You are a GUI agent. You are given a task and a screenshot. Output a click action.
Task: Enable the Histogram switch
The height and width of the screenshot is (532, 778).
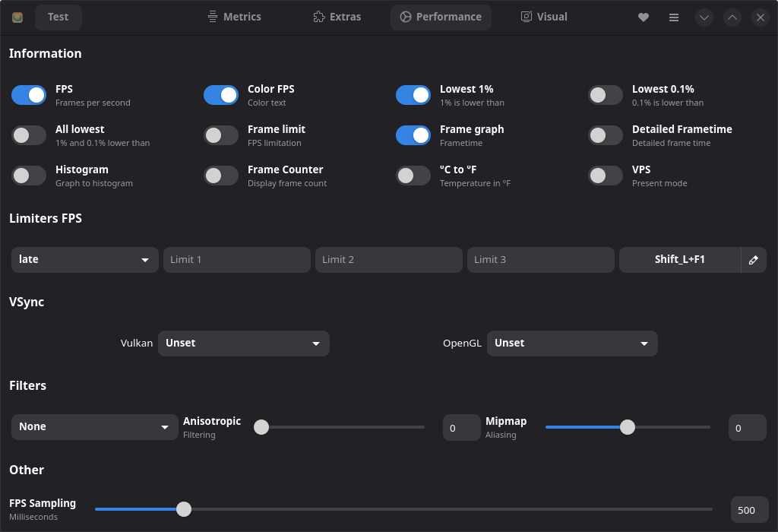point(29,176)
